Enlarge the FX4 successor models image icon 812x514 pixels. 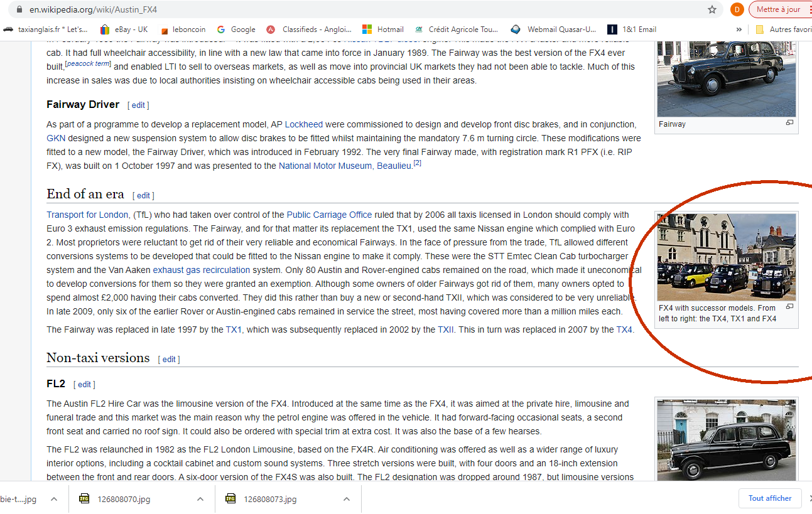[789, 307]
